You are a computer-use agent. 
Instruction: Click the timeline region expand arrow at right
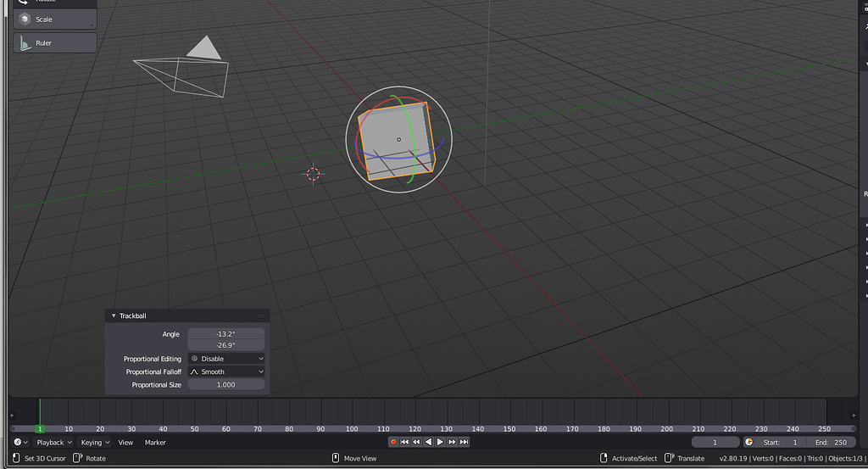[854, 415]
